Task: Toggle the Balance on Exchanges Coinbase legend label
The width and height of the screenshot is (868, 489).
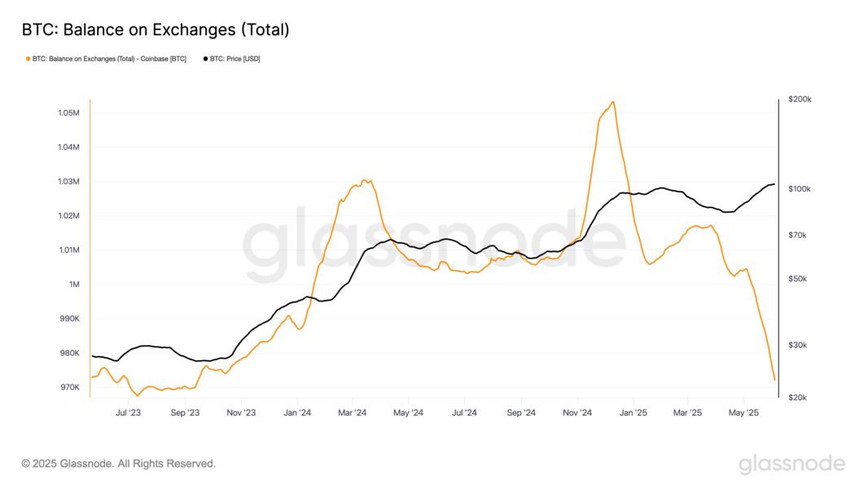Action: pyautogui.click(x=109, y=59)
